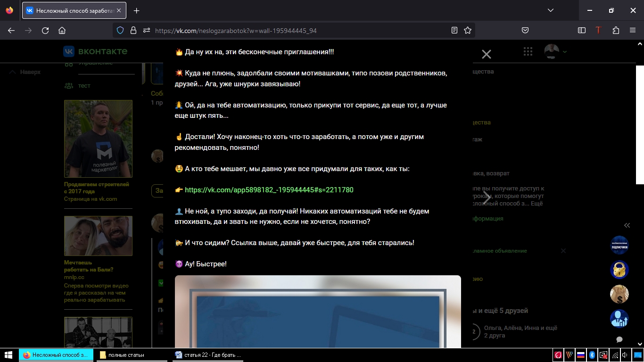Click the red T extension icon
This screenshot has height=362, width=644.
pyautogui.click(x=599, y=30)
